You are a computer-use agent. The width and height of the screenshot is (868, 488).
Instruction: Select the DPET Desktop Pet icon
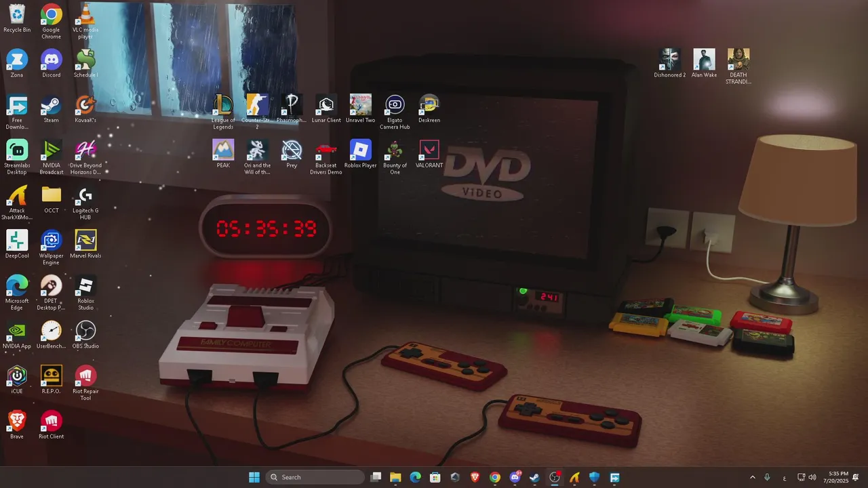point(51,293)
